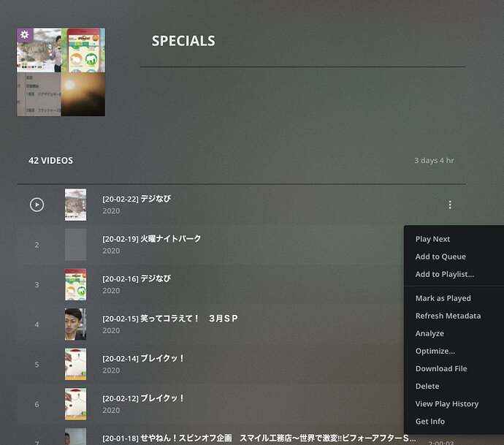Open the [20-02-16] デジなび title

point(137,279)
